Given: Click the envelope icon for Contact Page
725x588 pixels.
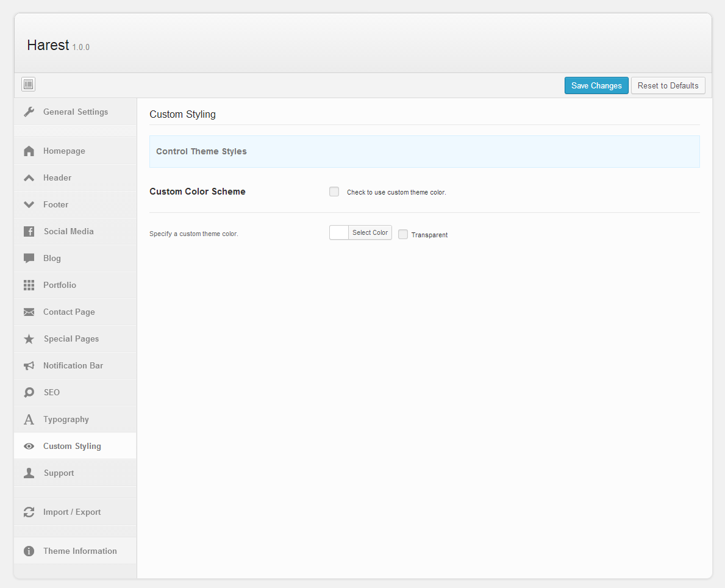Looking at the screenshot, I should tap(29, 312).
